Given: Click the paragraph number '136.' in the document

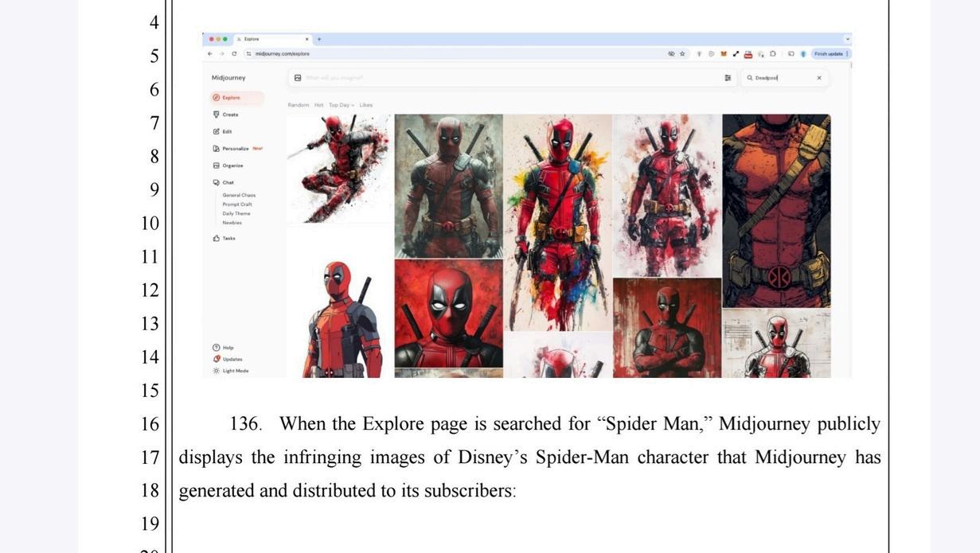Looking at the screenshot, I should [x=245, y=424].
